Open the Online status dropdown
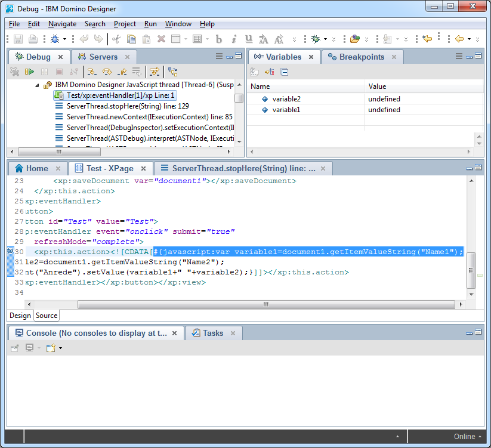 (480, 437)
